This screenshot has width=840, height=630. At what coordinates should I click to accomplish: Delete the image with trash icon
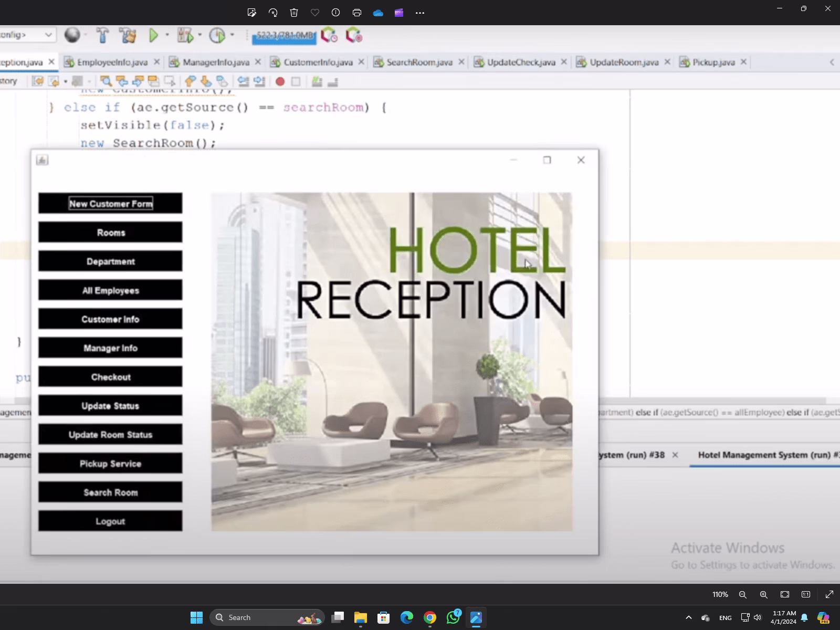point(294,13)
